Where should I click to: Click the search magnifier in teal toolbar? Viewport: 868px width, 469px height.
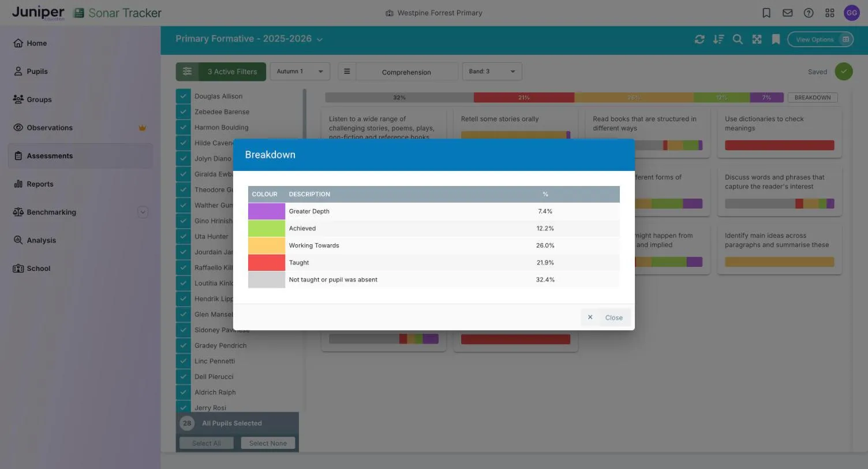[x=738, y=39]
